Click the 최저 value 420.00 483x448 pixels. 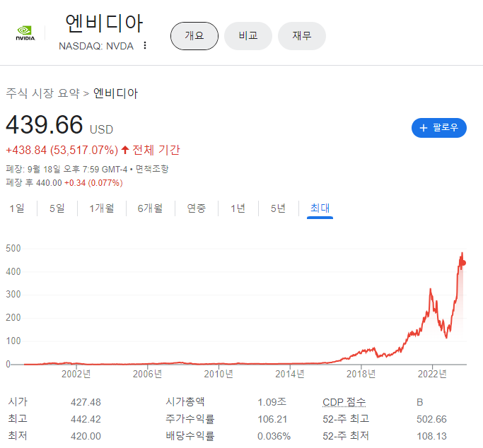coord(86,436)
